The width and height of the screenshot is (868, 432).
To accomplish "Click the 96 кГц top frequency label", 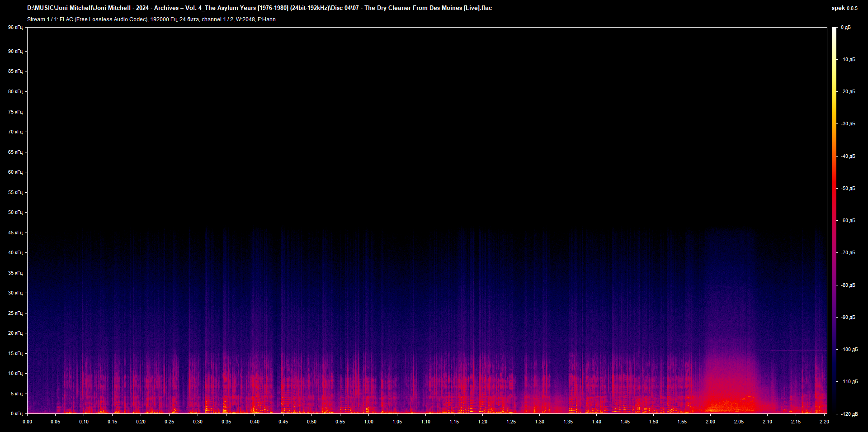I will click(15, 28).
